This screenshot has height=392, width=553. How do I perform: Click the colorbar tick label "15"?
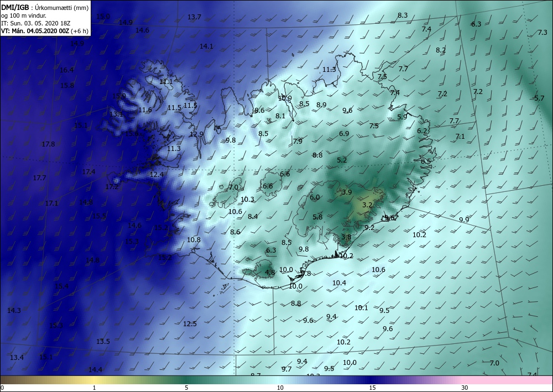pyautogui.click(x=372, y=388)
